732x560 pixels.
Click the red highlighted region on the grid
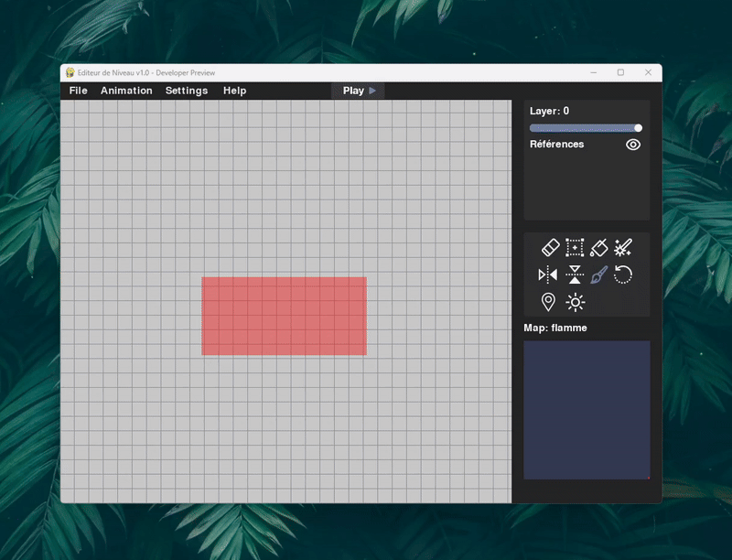coord(285,316)
